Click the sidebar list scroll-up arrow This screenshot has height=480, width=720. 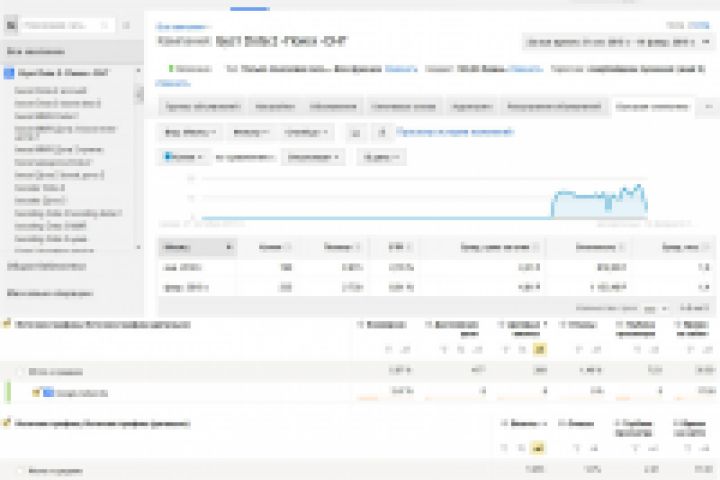(139, 71)
